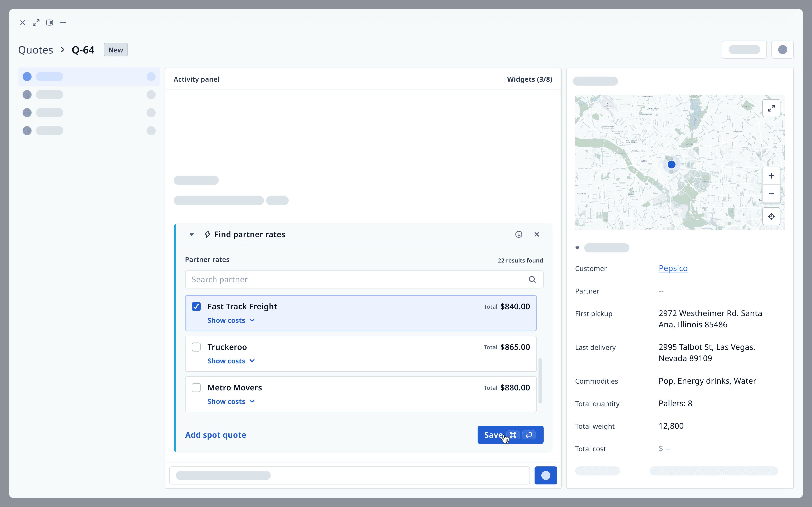
Task: Recenter the map on the current location
Action: coord(771,216)
